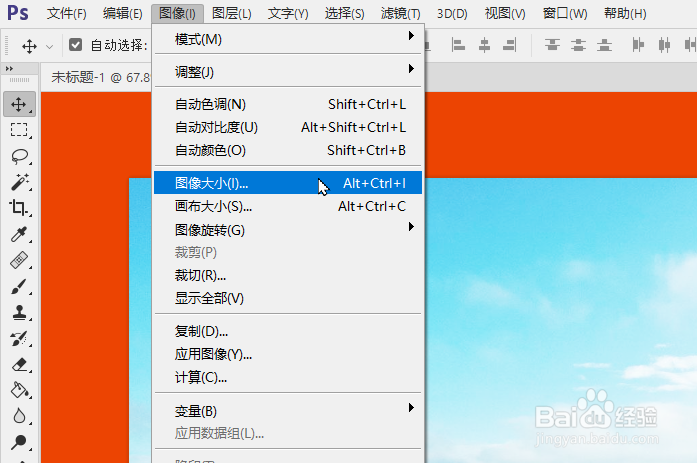Viewport: 697px width, 463px height.
Task: Click Move tool icon in options bar
Action: click(29, 46)
